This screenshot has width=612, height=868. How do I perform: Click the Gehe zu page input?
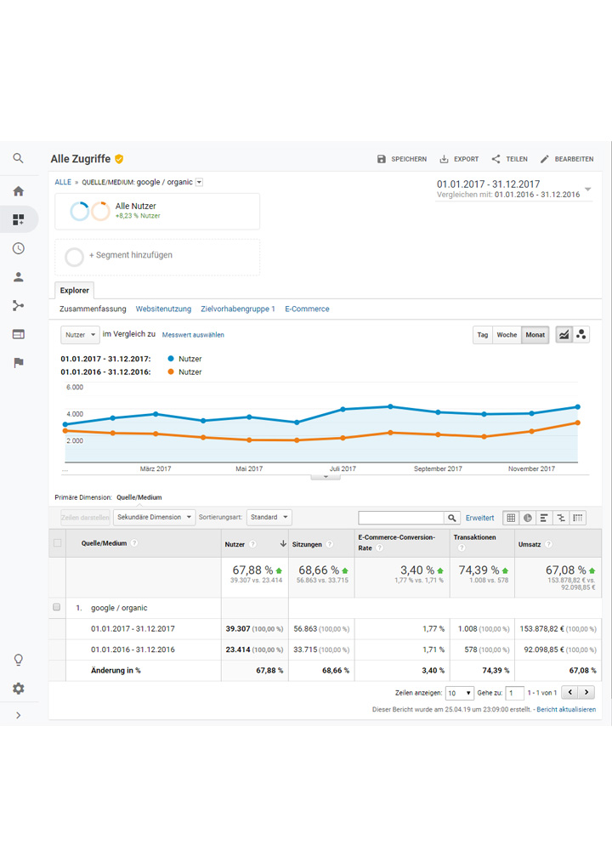coord(514,693)
